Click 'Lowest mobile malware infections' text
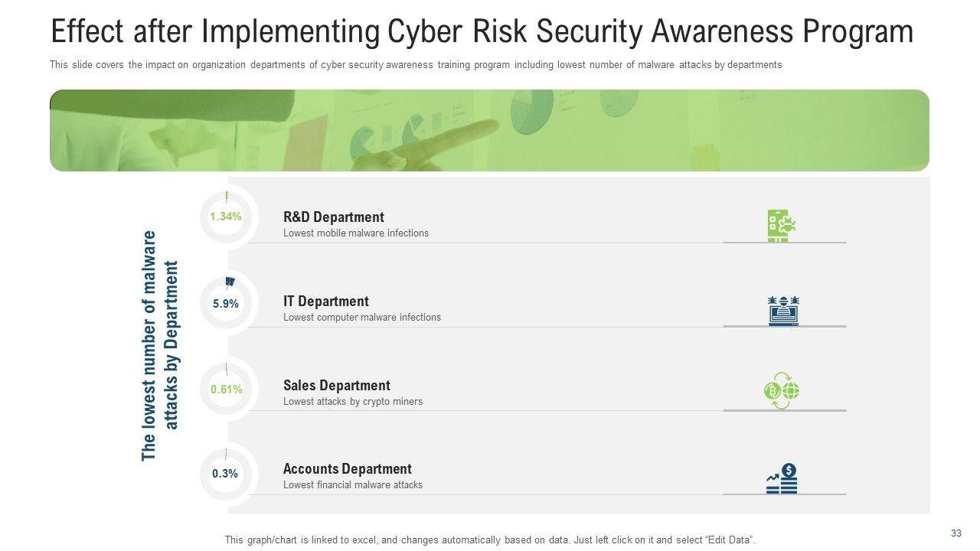This screenshot has height=551, width=980. click(356, 233)
